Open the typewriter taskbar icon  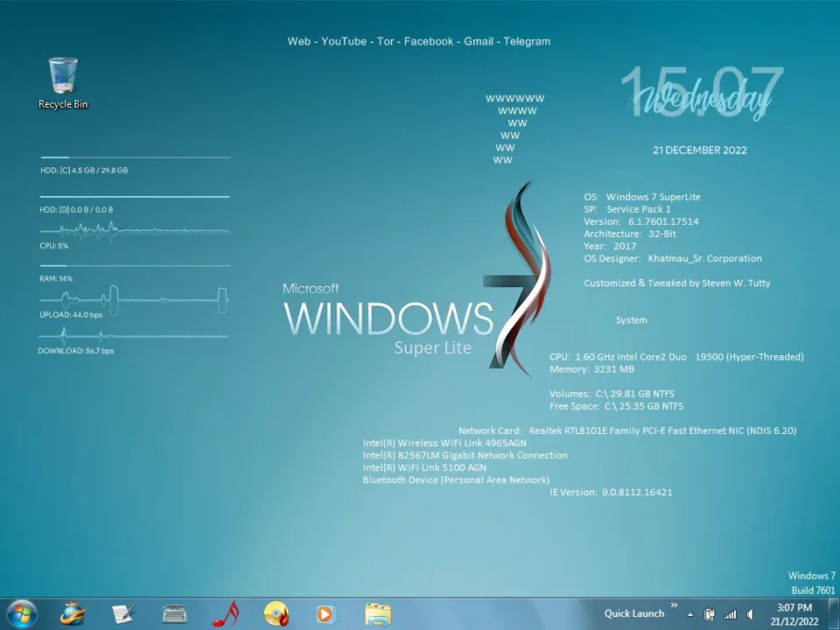click(x=175, y=614)
